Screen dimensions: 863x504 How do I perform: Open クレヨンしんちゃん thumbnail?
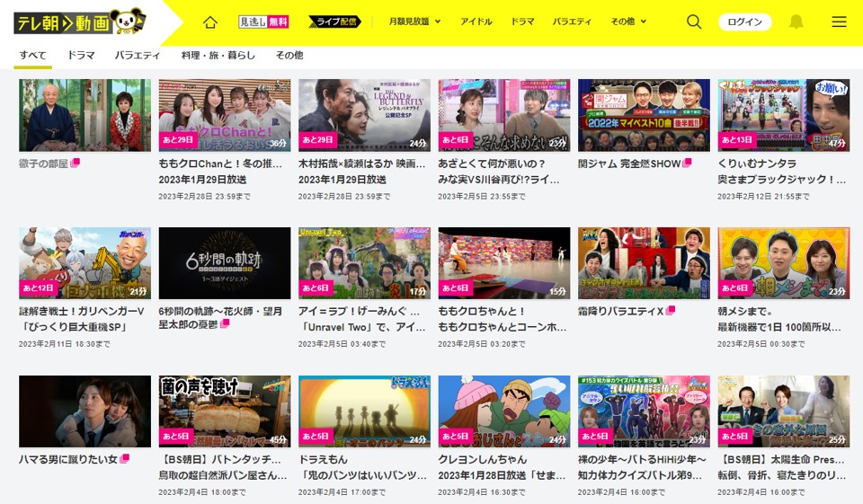coord(504,411)
